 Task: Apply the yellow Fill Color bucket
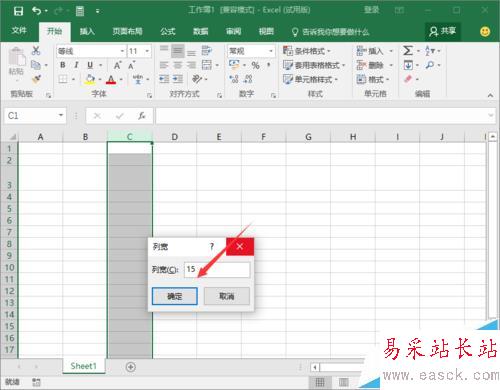(x=90, y=79)
